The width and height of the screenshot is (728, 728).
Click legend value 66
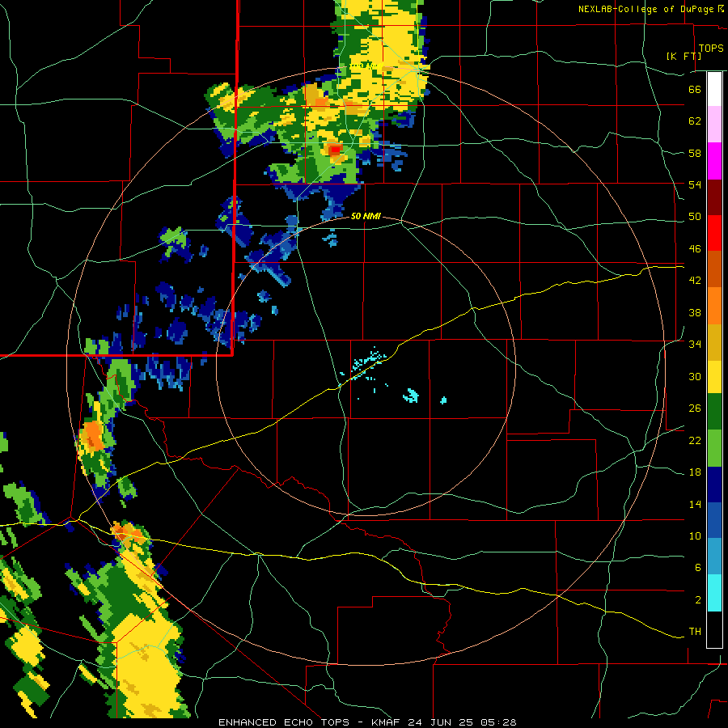pyautogui.click(x=695, y=90)
